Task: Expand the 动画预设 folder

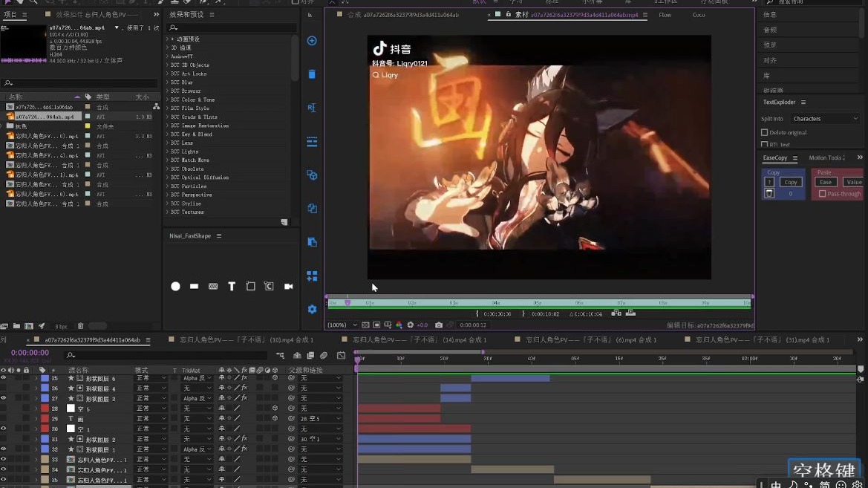Action: coord(167,39)
